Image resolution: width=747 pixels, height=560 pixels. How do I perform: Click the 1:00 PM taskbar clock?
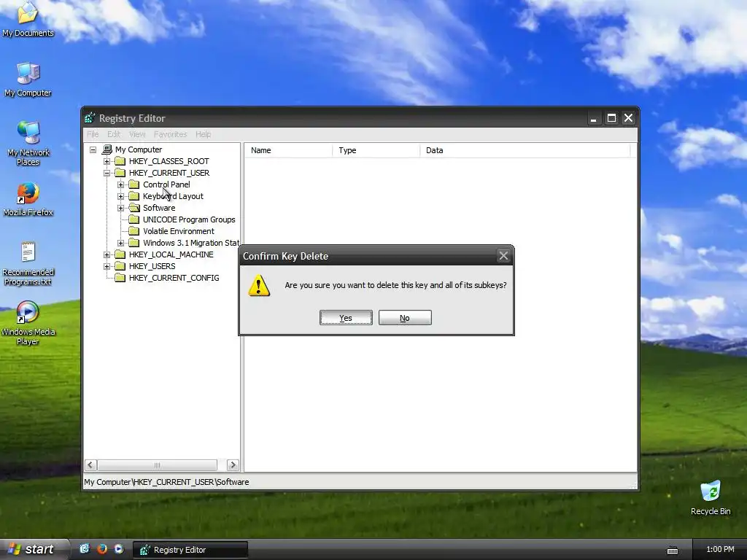tap(720, 549)
